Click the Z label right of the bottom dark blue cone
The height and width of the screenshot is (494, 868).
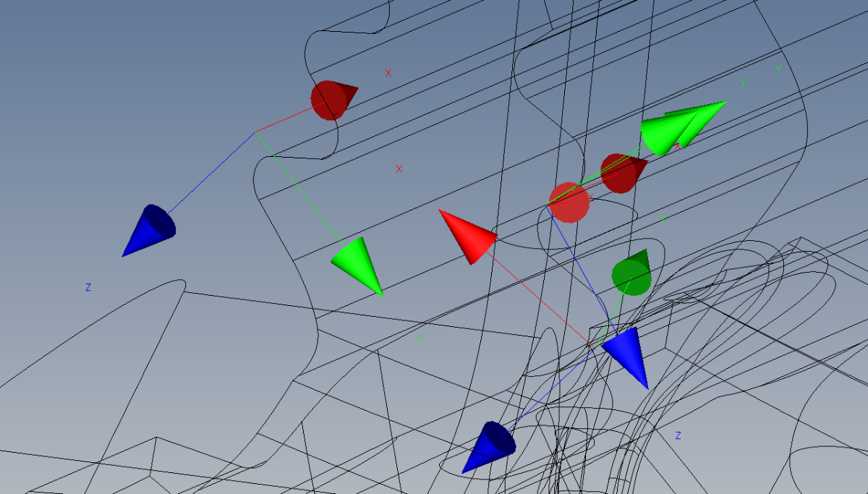coord(678,435)
